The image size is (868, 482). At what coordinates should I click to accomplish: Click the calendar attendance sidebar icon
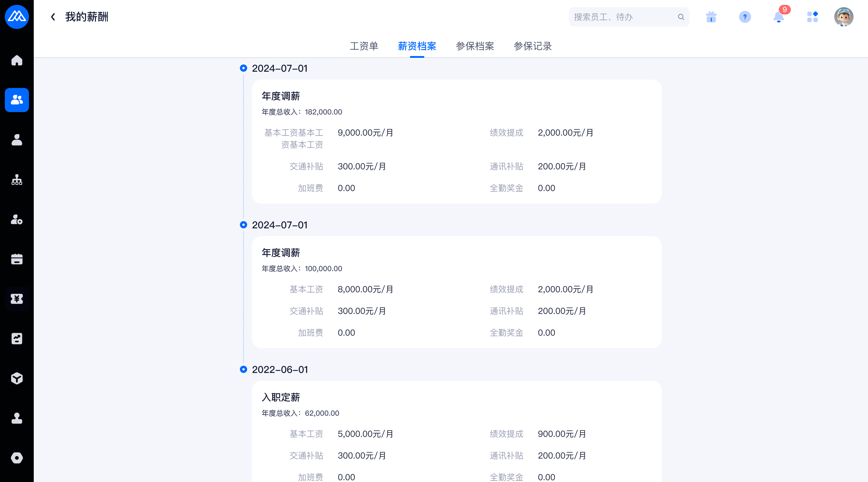pyautogui.click(x=17, y=259)
